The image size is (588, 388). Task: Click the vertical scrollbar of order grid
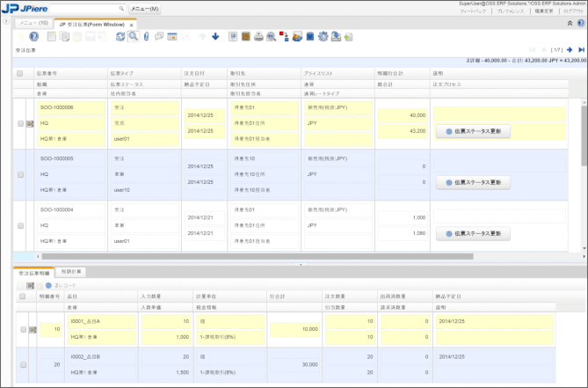584,135
